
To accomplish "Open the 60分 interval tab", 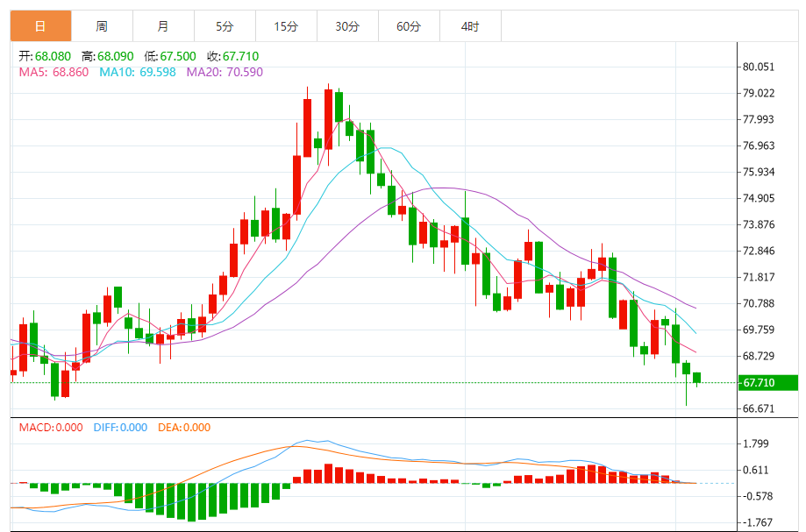I will [x=410, y=26].
